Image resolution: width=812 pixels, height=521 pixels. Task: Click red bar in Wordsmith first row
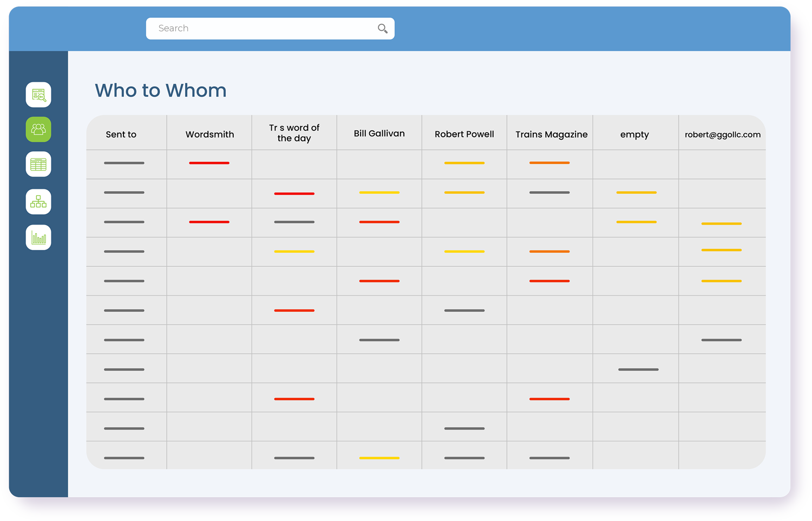point(209,163)
